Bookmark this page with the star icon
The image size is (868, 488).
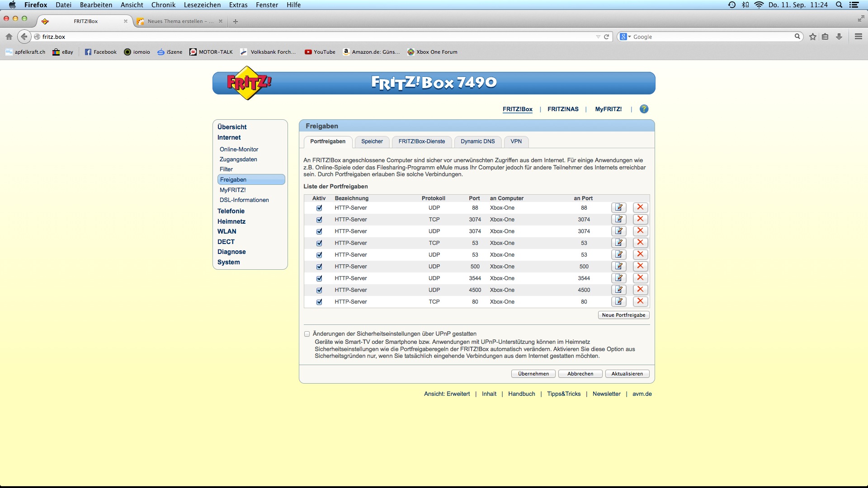(813, 37)
